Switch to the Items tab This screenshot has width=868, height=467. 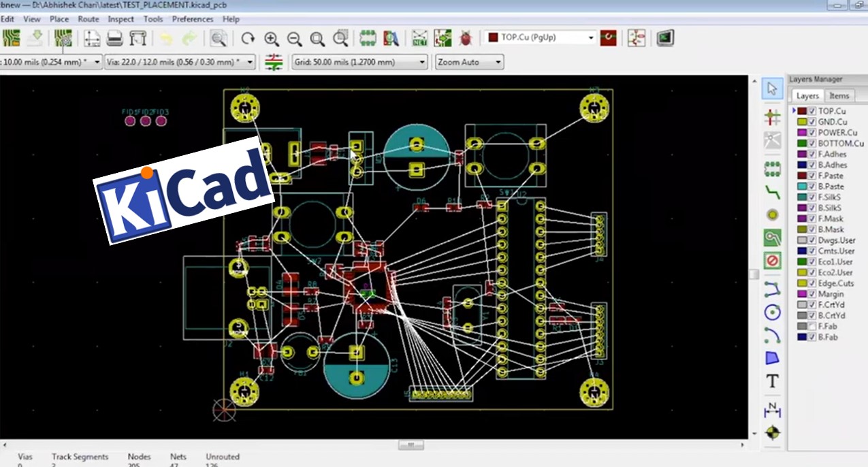(x=839, y=95)
